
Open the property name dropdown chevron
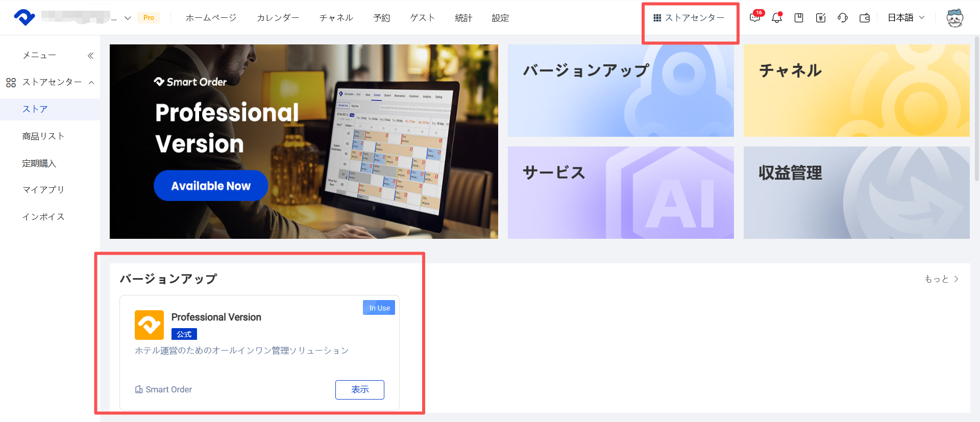coord(128,18)
